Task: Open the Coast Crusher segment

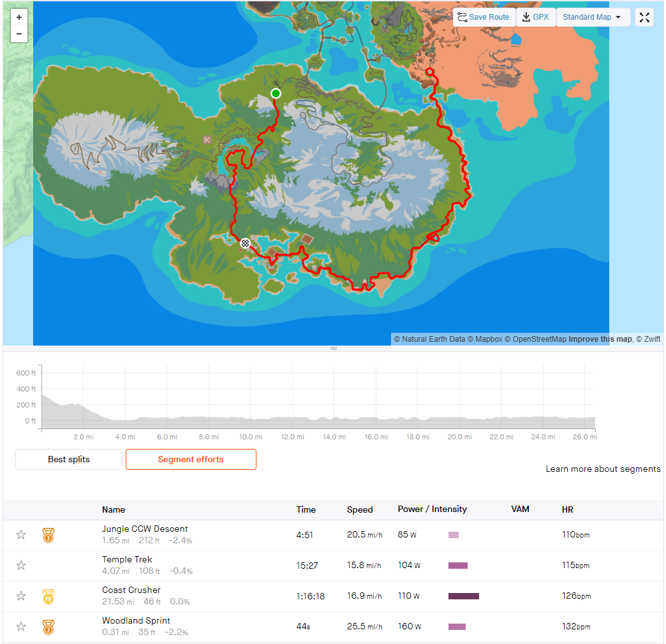Action: [131, 590]
